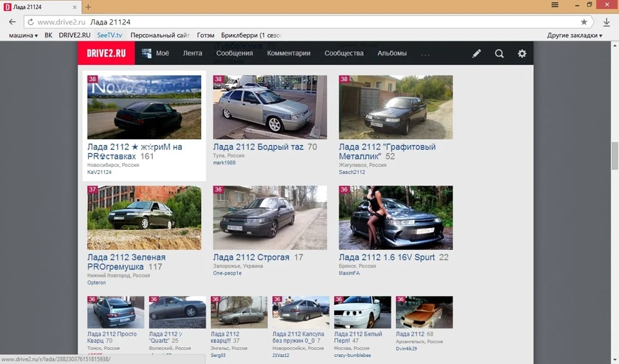Open the Лада 2112 Просто Кварц title
The height and width of the screenshot is (364, 619).
pos(112,337)
